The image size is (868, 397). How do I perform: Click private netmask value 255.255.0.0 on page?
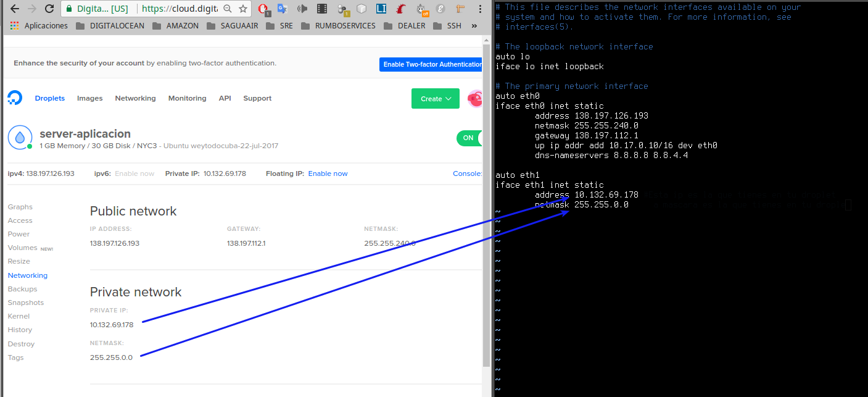[111, 357]
